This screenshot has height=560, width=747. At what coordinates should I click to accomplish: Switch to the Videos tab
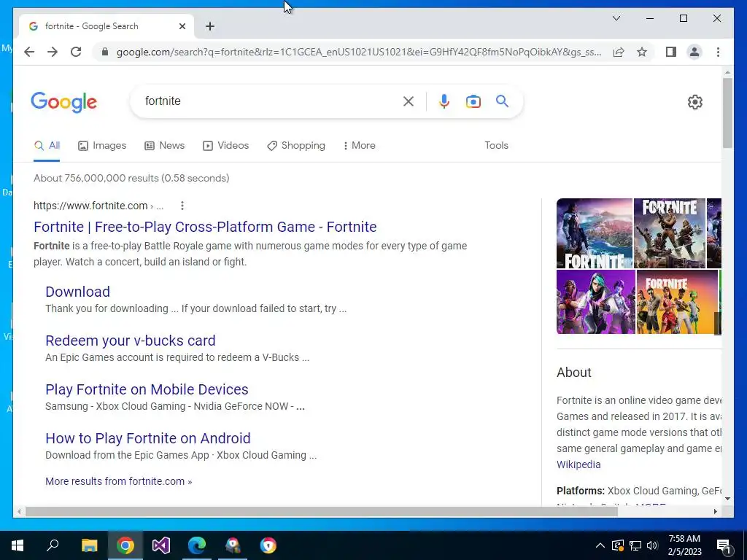pos(225,146)
